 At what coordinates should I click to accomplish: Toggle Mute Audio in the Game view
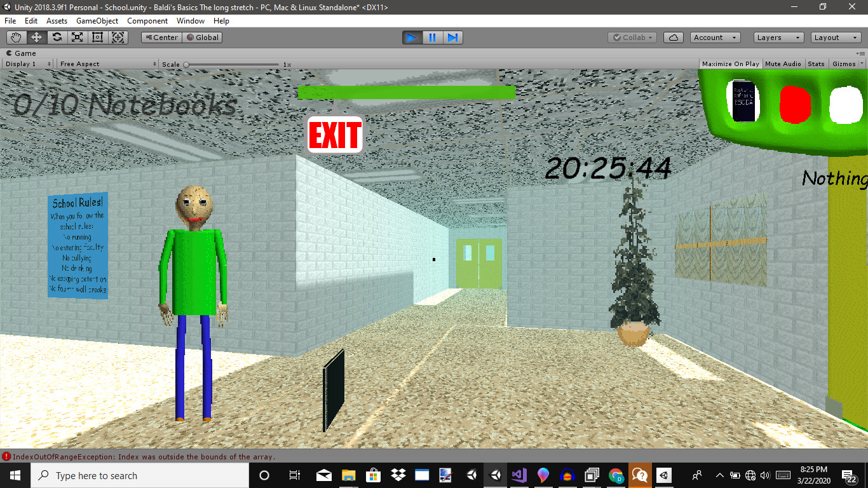point(783,64)
